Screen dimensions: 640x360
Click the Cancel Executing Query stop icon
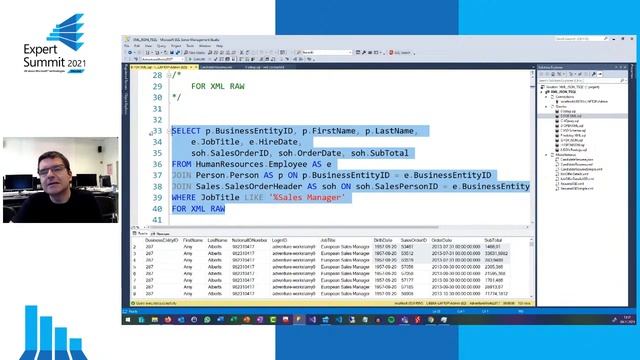209,59
